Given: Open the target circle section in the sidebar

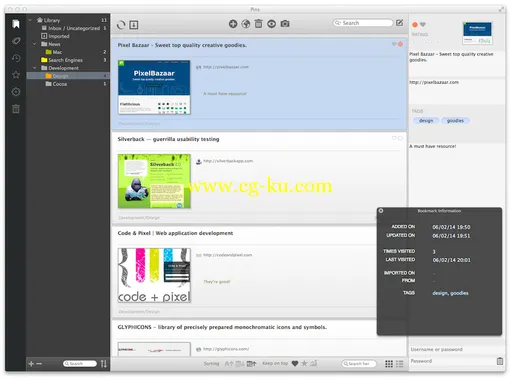Looking at the screenshot, I should coord(16,92).
